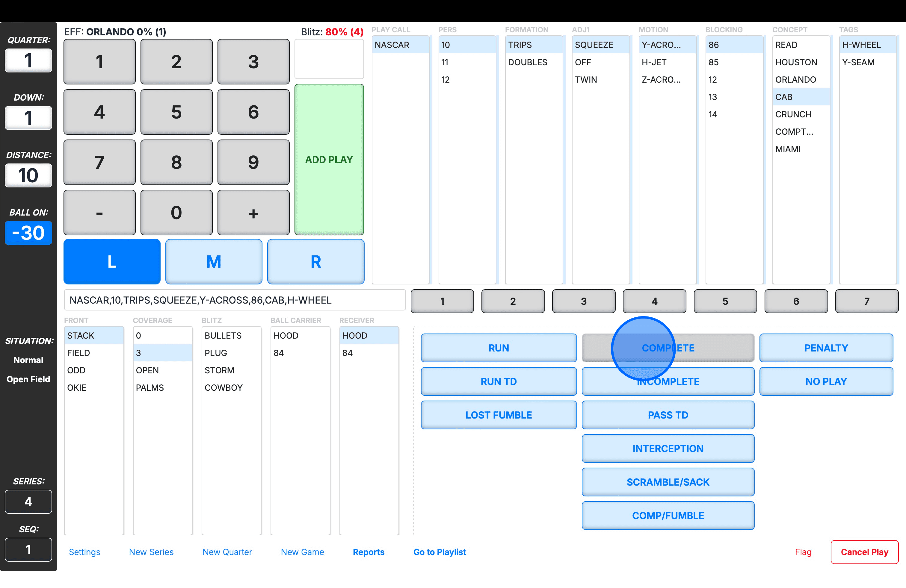Screen dimensions: 906x588
Task: Select COWBOY in Blitz list
Action: coord(232,388)
